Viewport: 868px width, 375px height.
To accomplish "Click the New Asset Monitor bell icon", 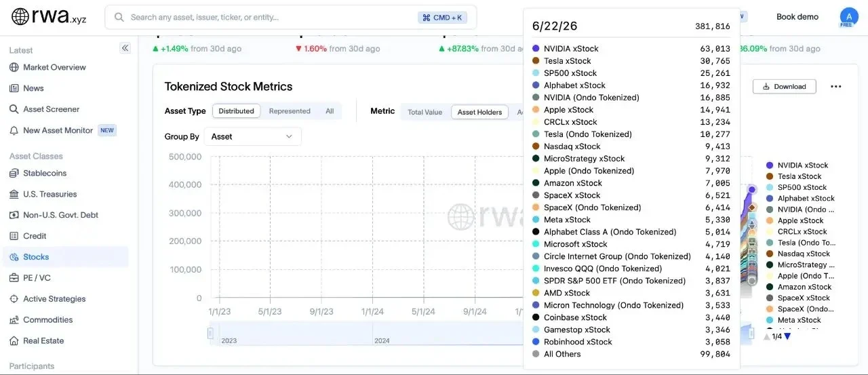I will tap(14, 130).
